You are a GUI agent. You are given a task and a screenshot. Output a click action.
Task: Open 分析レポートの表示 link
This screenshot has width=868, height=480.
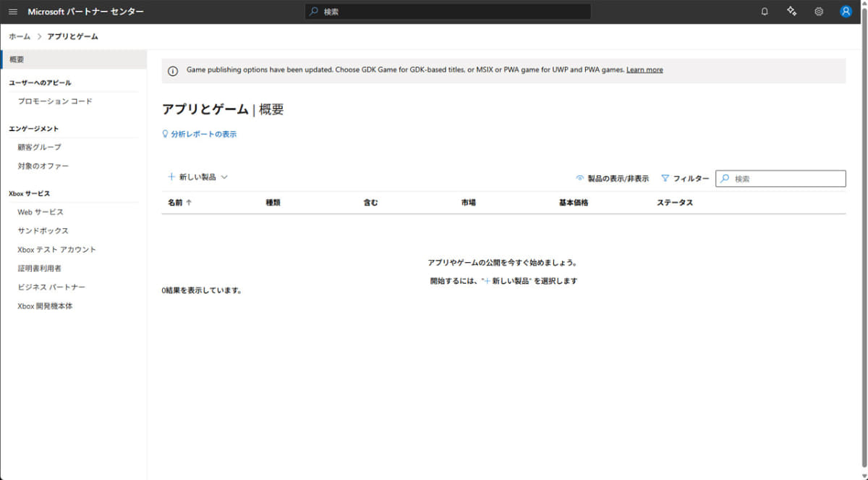point(203,134)
